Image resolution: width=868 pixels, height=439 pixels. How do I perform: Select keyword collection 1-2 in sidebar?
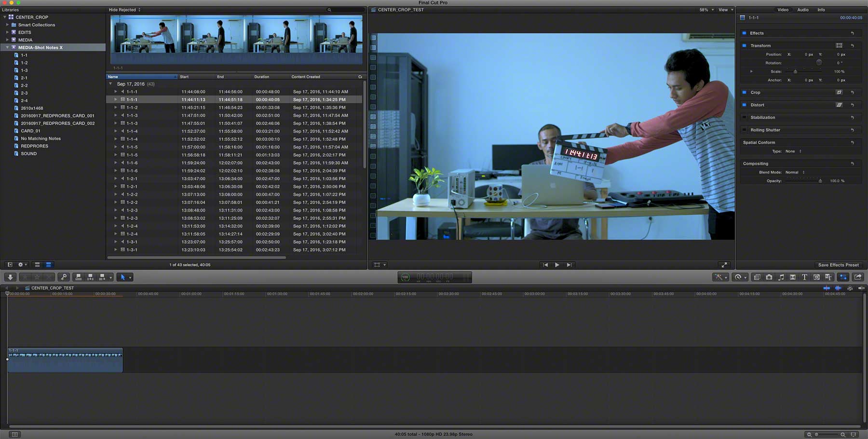tap(24, 63)
